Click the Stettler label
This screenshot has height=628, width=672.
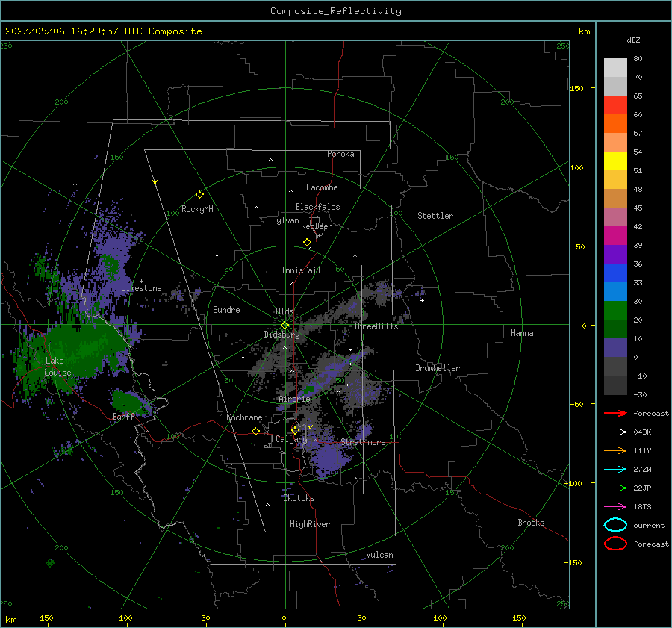point(435,216)
